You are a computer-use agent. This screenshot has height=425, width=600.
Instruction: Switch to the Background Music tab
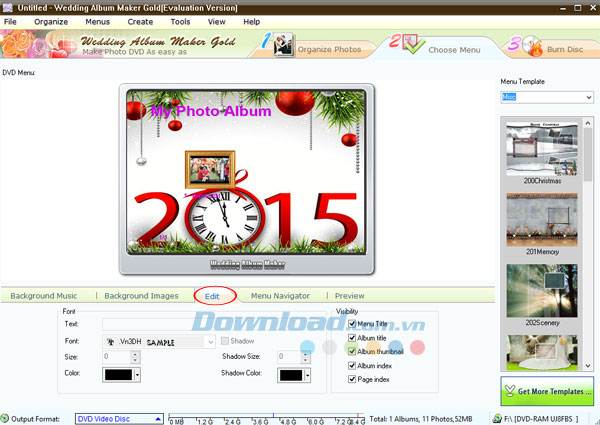tap(44, 296)
